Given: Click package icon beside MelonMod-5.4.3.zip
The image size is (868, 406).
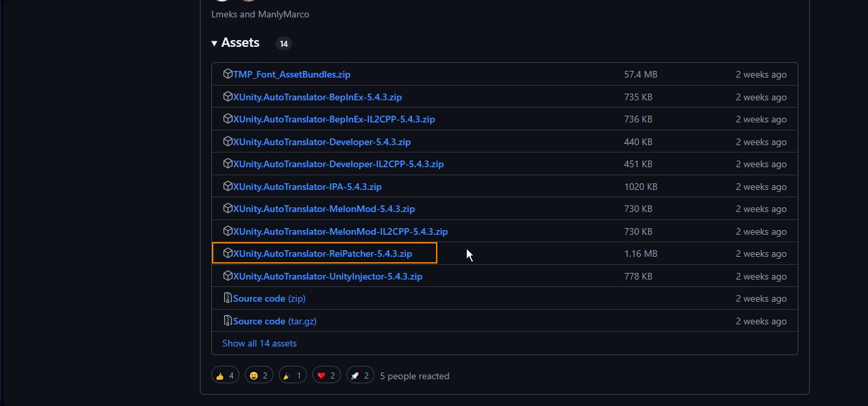Looking at the screenshot, I should click(227, 209).
